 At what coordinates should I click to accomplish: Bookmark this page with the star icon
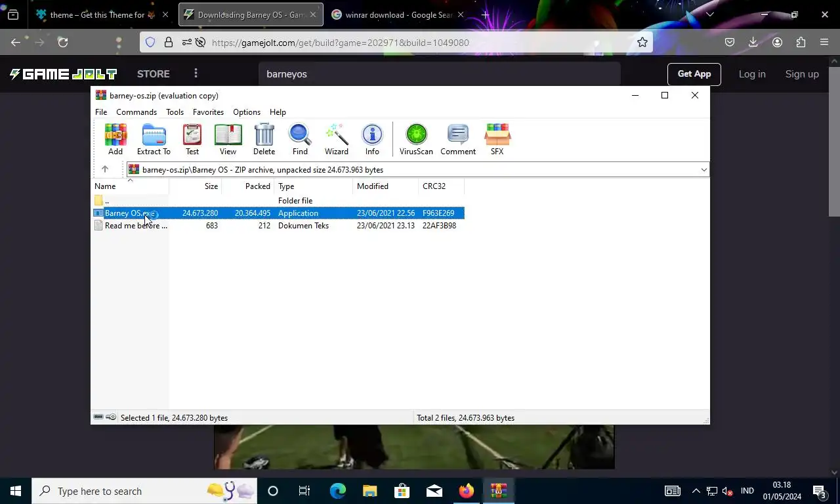[642, 42]
